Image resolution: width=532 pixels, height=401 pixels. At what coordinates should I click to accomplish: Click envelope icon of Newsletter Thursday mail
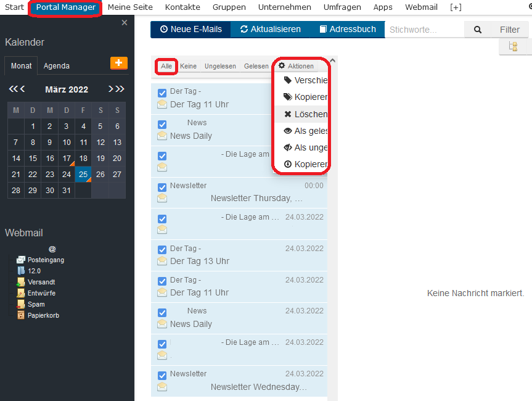point(162,198)
